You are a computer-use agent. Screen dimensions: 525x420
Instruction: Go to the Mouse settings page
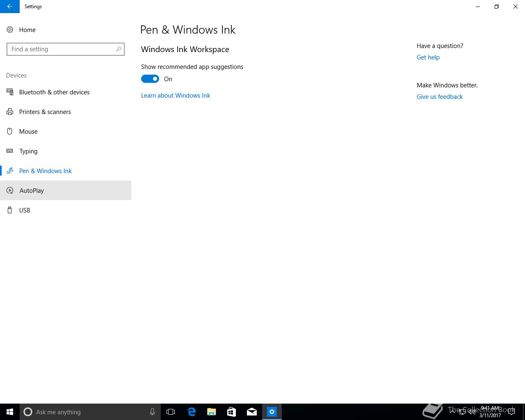(28, 132)
